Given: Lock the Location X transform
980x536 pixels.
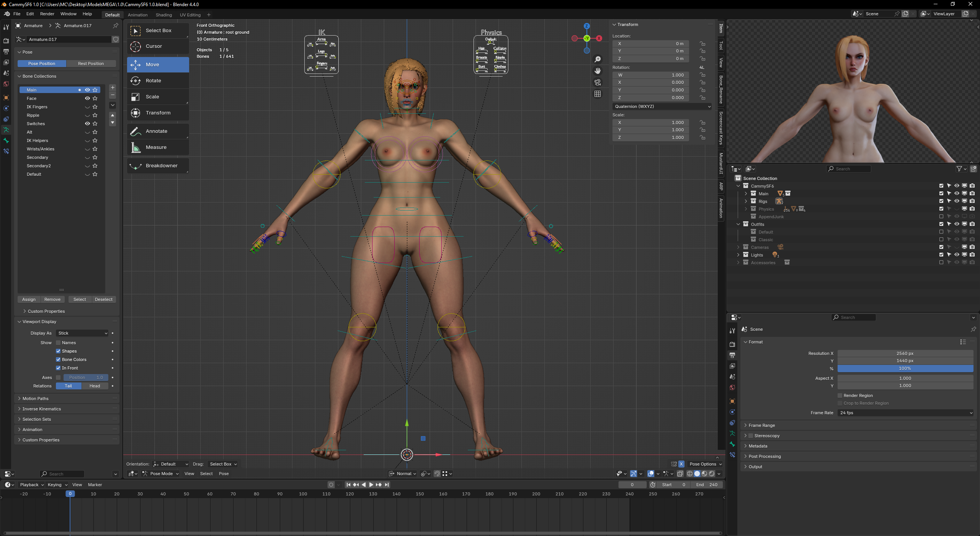Looking at the screenshot, I should (x=702, y=44).
